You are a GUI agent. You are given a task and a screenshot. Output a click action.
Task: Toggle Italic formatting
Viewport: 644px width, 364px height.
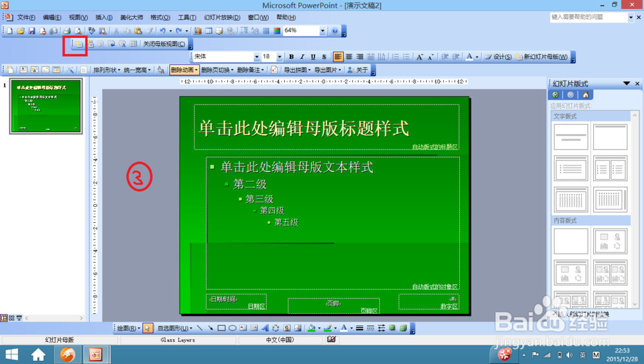click(x=302, y=57)
